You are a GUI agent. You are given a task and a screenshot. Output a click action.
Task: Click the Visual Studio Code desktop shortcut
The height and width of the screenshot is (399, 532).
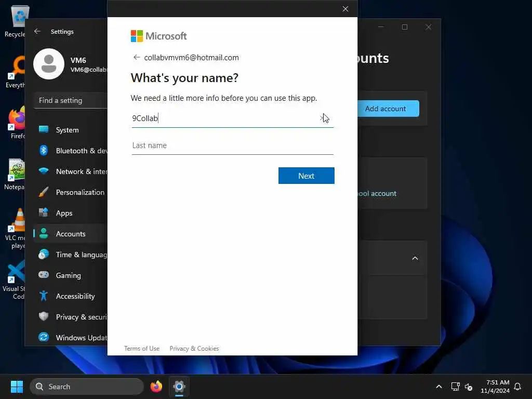point(14,280)
